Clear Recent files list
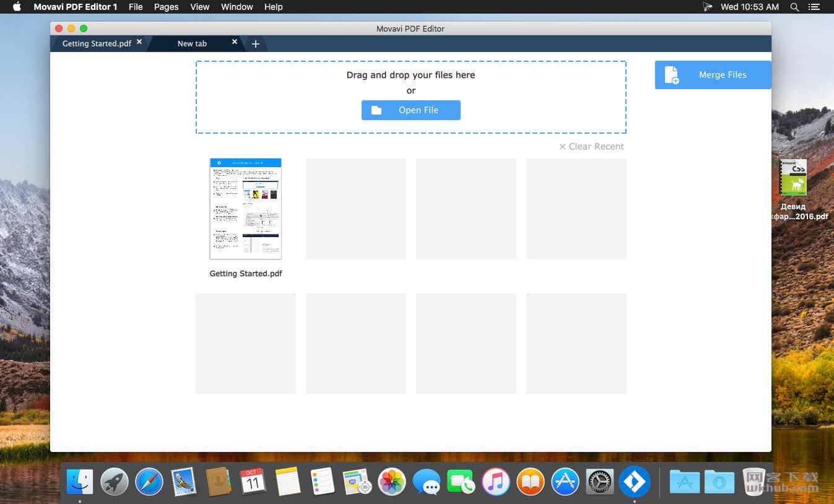 point(591,147)
